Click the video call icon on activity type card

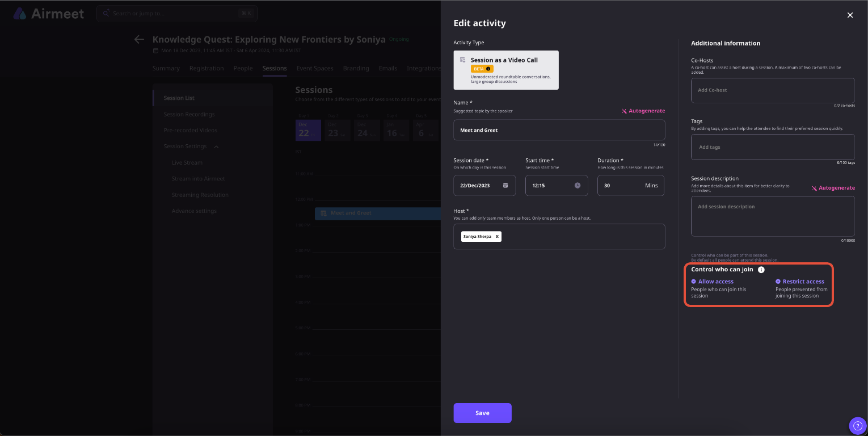tap(462, 60)
